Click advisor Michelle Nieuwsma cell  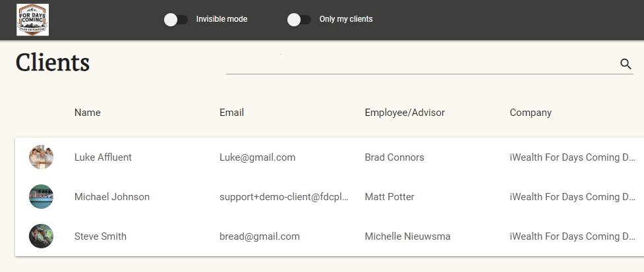point(407,236)
